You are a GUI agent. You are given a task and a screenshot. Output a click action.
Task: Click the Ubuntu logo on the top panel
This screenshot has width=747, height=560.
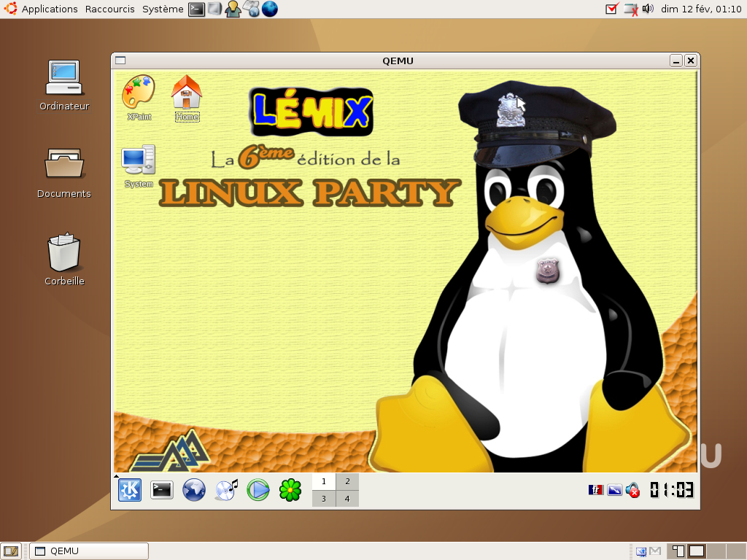coord(10,9)
